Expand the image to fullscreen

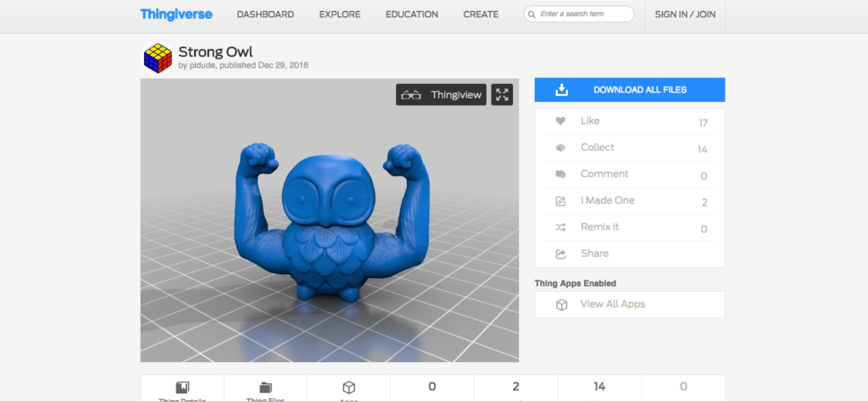pyautogui.click(x=502, y=95)
